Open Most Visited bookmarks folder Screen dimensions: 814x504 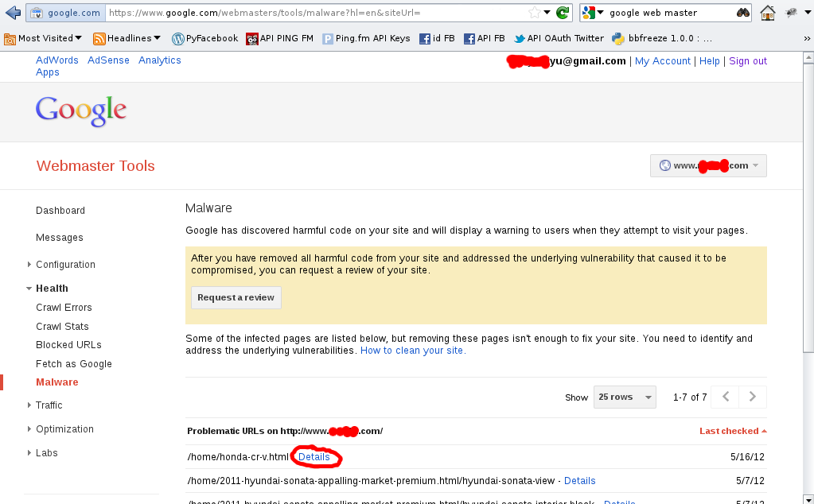(x=42, y=38)
